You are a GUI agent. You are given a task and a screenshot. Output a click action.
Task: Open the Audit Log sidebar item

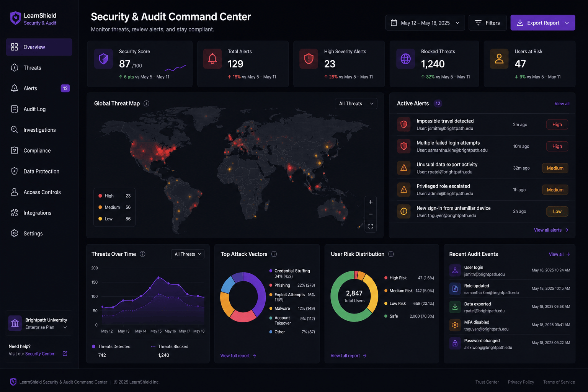39,109
